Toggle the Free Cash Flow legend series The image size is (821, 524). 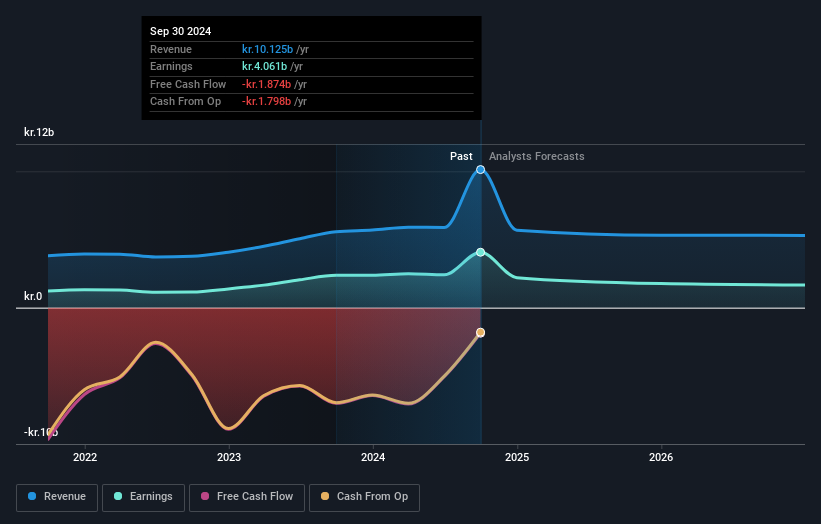(x=247, y=497)
